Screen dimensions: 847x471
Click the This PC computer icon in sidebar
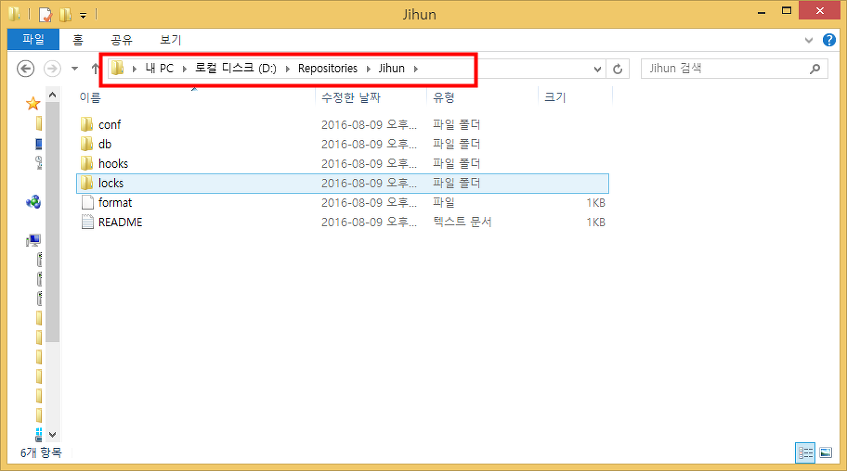pyautogui.click(x=33, y=240)
